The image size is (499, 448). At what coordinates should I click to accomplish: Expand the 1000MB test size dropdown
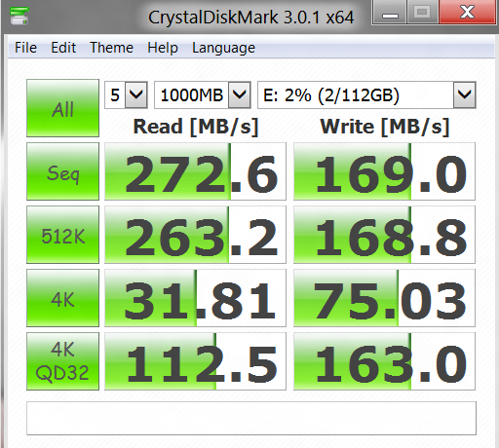click(x=203, y=95)
